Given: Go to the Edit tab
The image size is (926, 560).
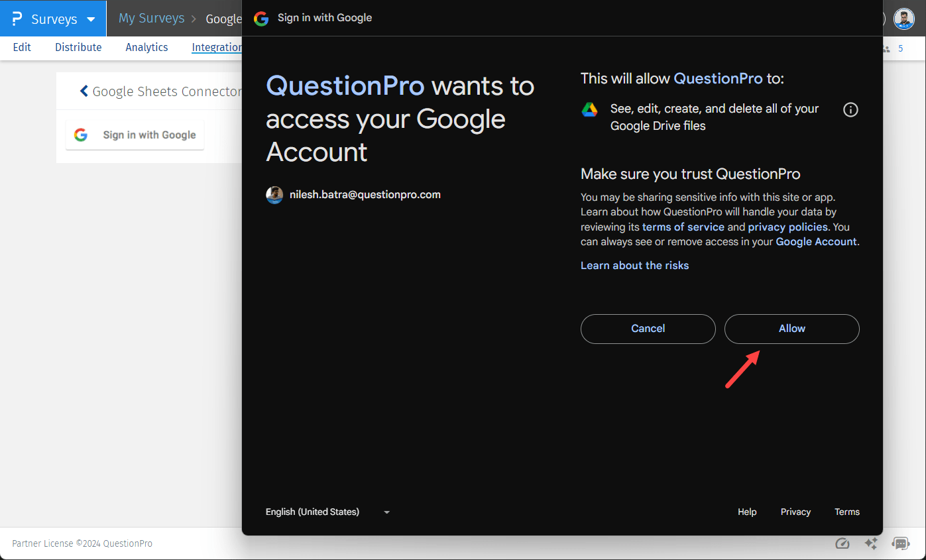Looking at the screenshot, I should click(22, 47).
